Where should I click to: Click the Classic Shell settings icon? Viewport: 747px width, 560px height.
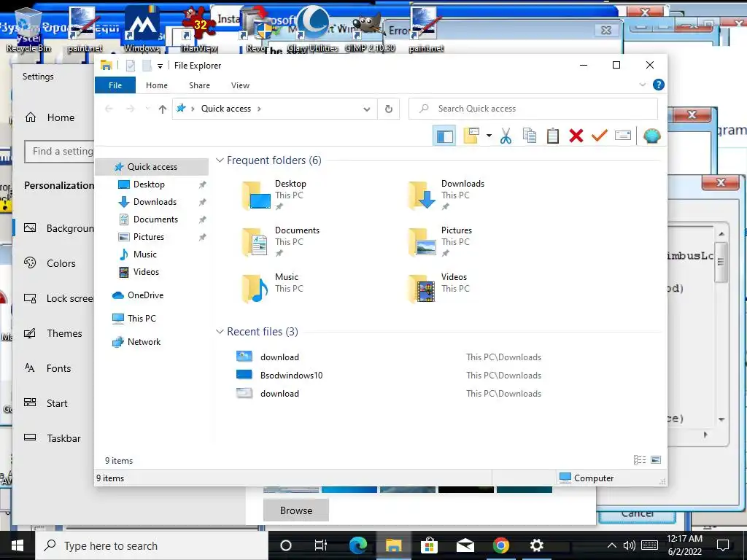651,136
